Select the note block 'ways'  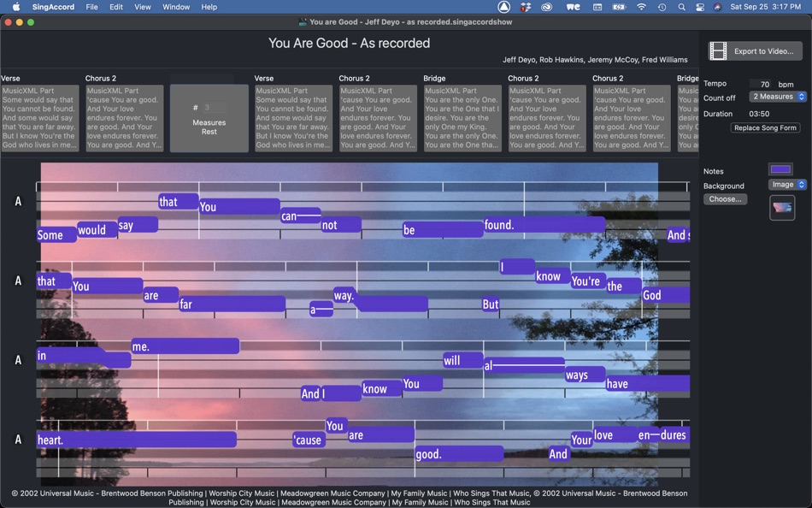click(585, 375)
